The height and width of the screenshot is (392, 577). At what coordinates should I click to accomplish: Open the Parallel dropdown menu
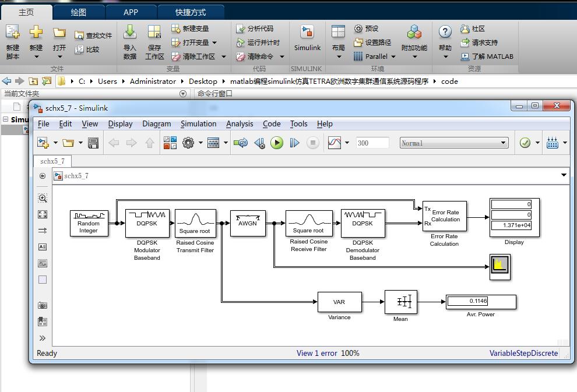coord(375,56)
